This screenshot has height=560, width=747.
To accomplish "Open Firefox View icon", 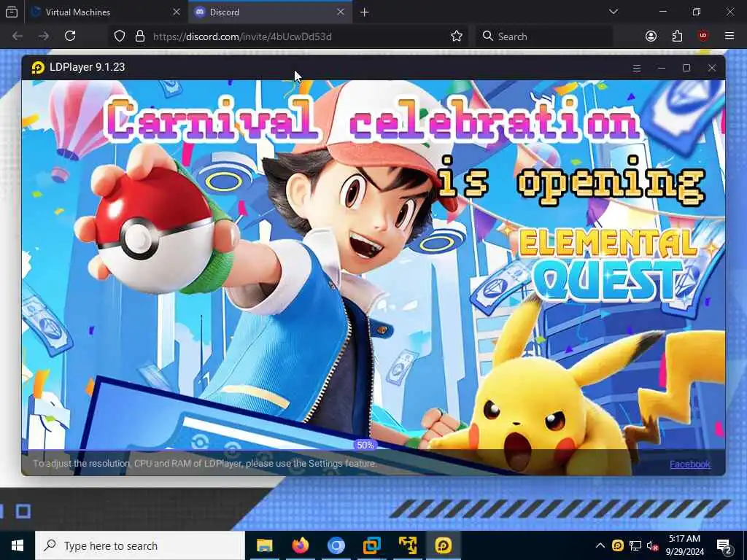I will 12,12.
